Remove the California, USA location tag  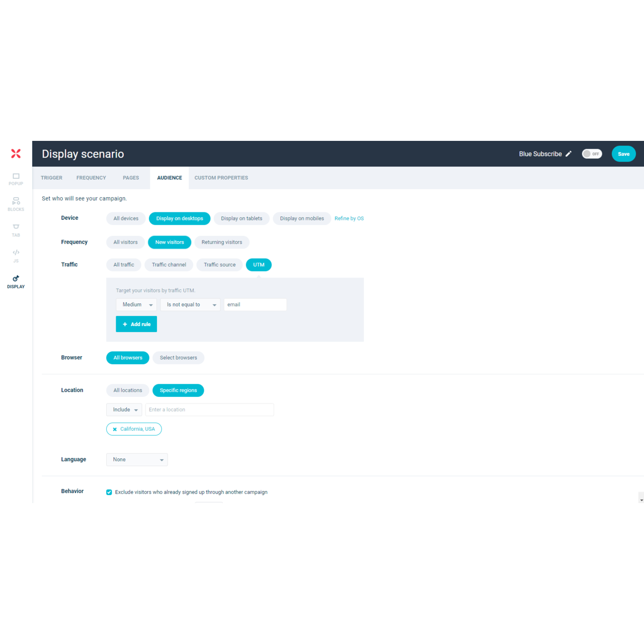coord(114,429)
